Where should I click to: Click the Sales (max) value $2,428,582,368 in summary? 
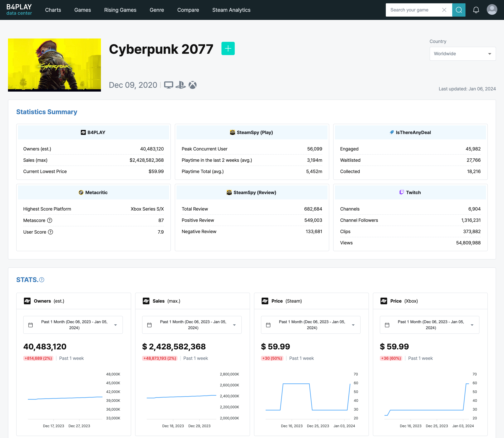point(146,160)
